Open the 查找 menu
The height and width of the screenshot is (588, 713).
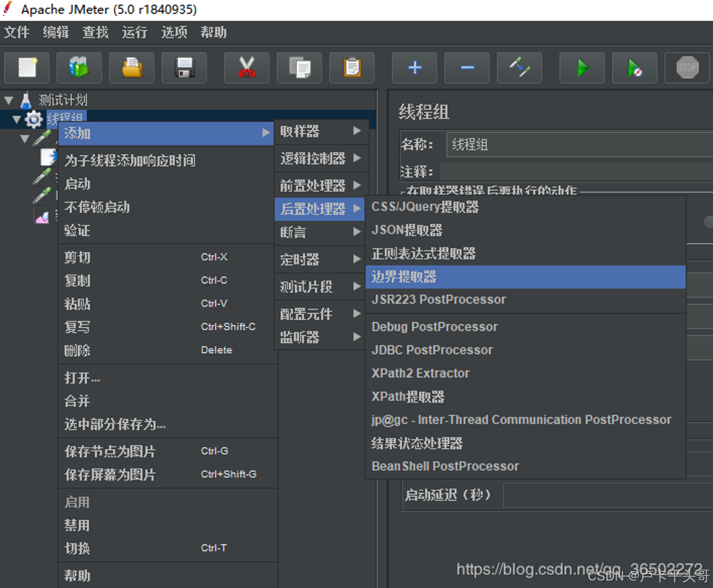pyautogui.click(x=96, y=32)
